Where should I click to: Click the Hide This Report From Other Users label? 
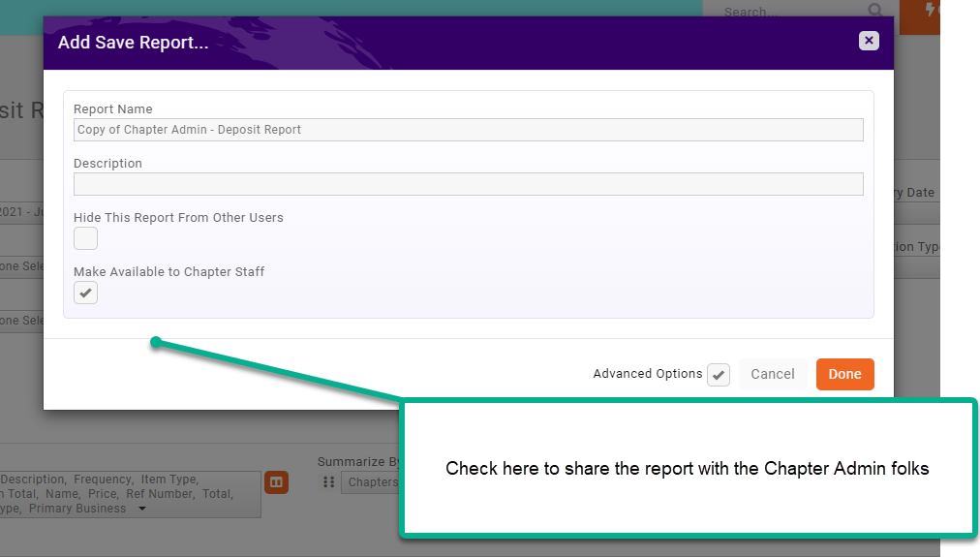[x=178, y=218]
